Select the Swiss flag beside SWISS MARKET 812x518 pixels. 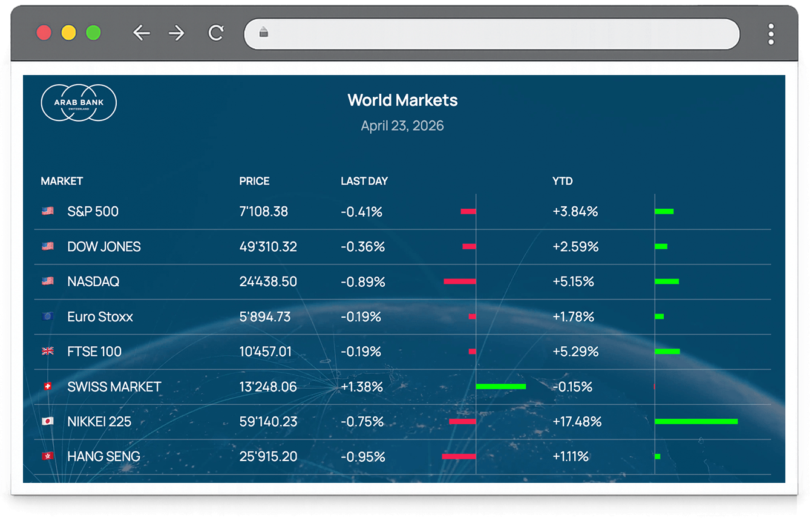(47, 386)
